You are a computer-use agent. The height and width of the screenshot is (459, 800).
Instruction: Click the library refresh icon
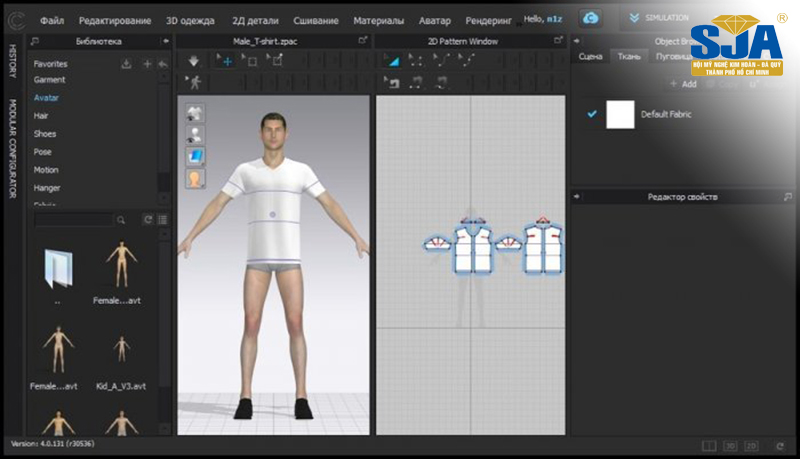point(148,219)
